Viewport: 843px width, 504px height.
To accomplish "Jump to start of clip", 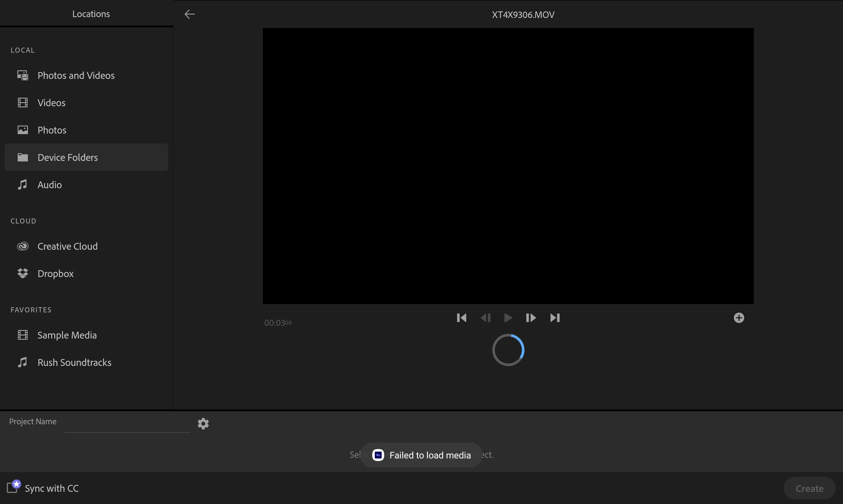I will pyautogui.click(x=461, y=318).
